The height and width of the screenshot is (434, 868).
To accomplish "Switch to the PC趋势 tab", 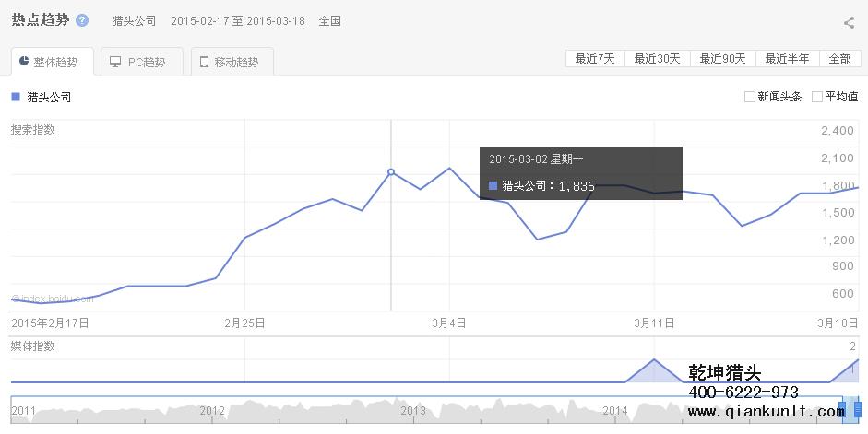I will pyautogui.click(x=137, y=62).
